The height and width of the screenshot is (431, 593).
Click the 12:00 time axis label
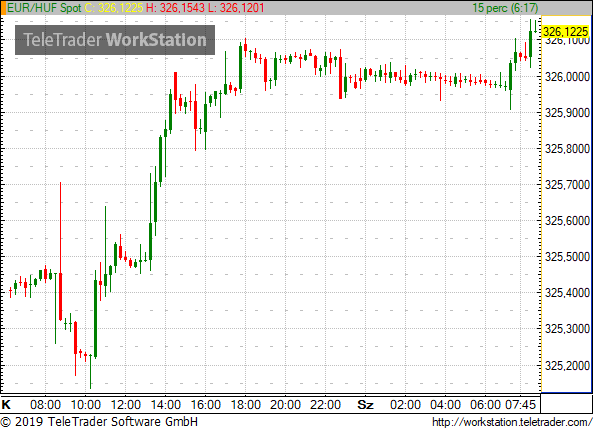(126, 405)
